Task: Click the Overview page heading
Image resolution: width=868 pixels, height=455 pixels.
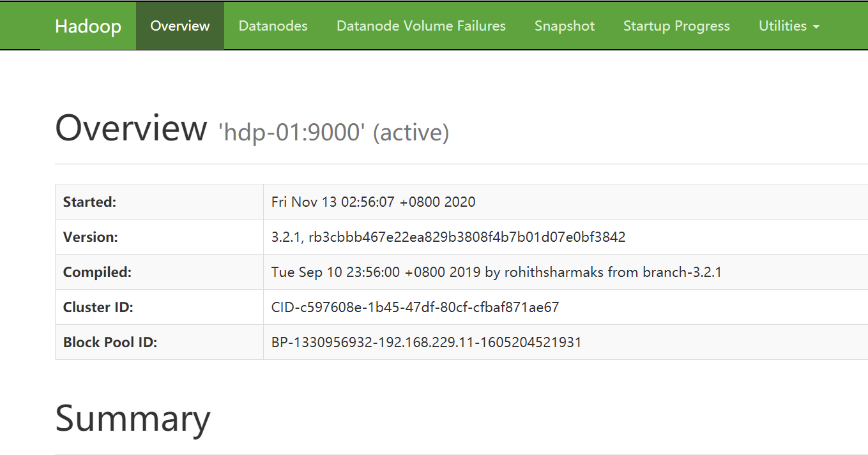Action: tap(131, 128)
